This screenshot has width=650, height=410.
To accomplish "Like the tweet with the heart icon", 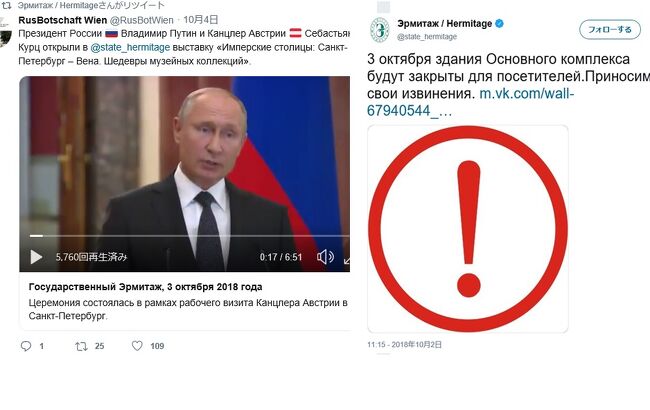I will point(137,345).
